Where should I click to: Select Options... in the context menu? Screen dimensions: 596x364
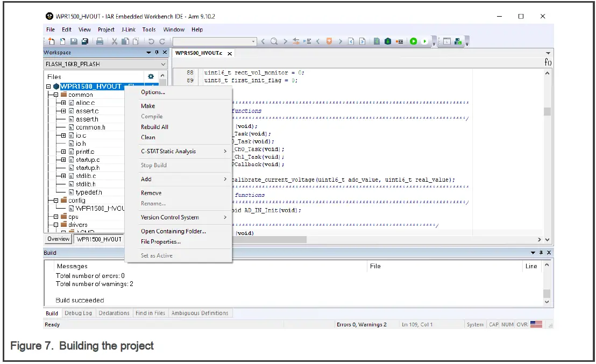tap(153, 92)
